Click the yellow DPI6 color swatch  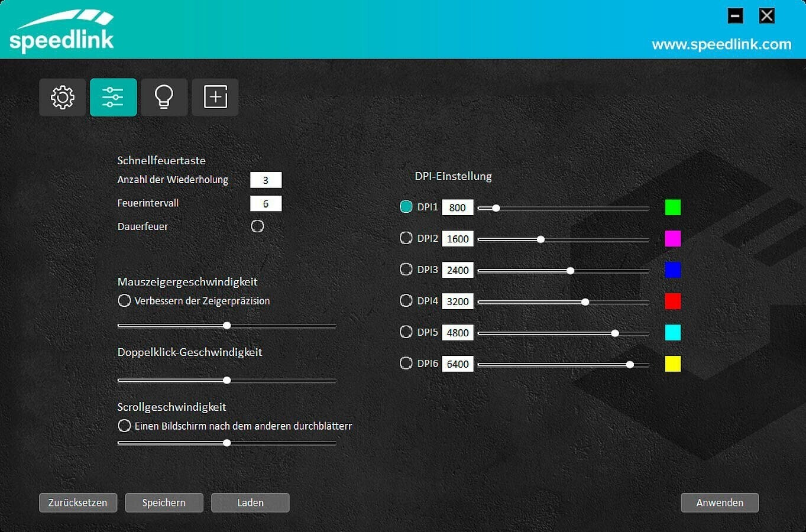coord(672,364)
